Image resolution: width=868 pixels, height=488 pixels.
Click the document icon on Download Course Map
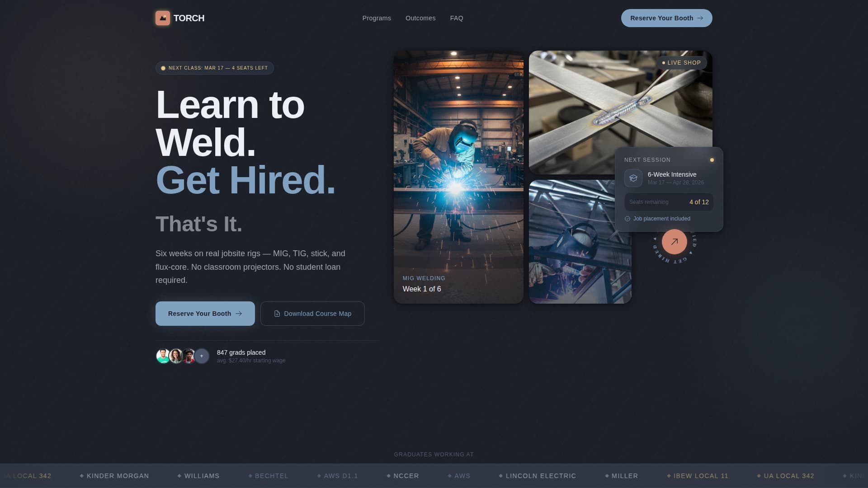pos(277,314)
